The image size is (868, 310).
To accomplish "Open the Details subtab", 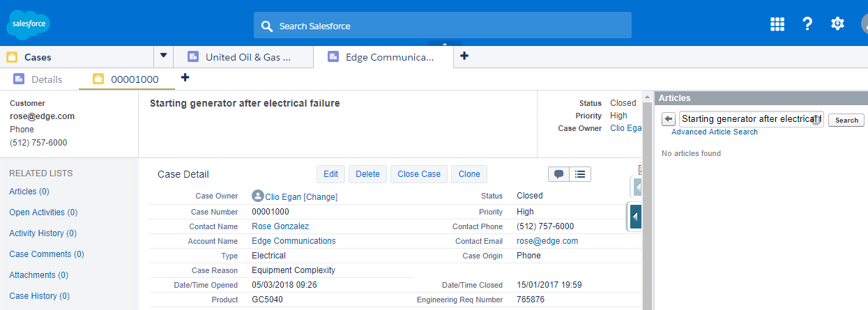I will click(39, 79).
